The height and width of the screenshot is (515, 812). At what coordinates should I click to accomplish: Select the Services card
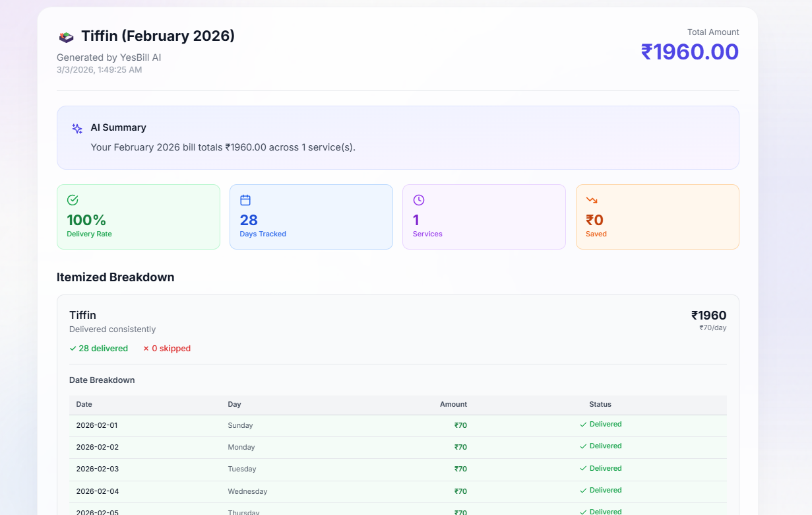[484, 217]
